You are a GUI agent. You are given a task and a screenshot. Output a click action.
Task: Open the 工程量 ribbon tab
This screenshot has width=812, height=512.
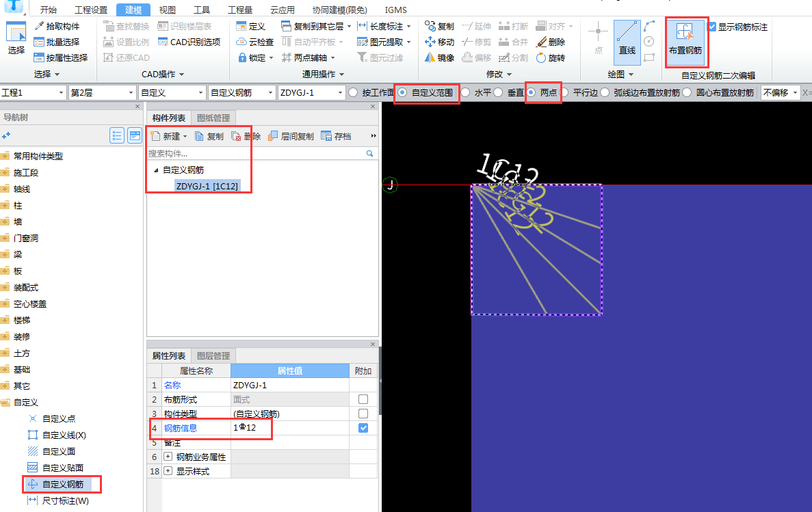[x=240, y=10]
